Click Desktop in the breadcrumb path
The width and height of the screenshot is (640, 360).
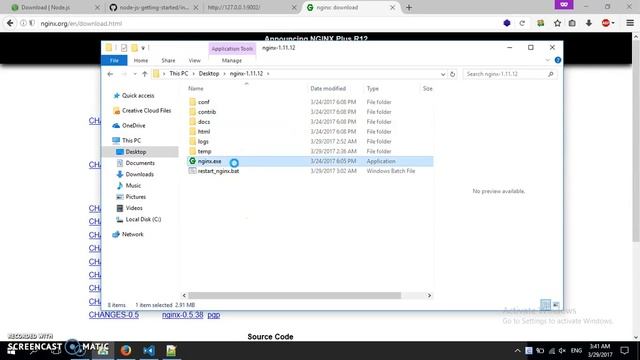tap(209, 74)
